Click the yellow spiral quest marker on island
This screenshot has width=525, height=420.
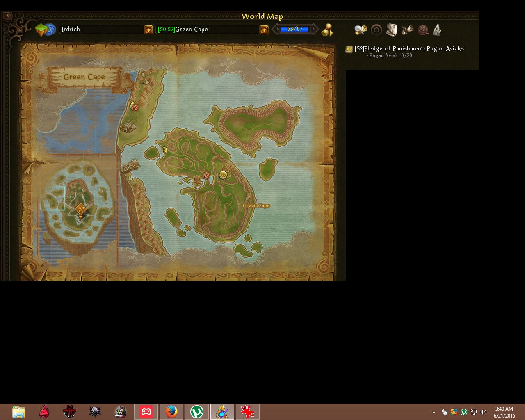[x=223, y=175]
